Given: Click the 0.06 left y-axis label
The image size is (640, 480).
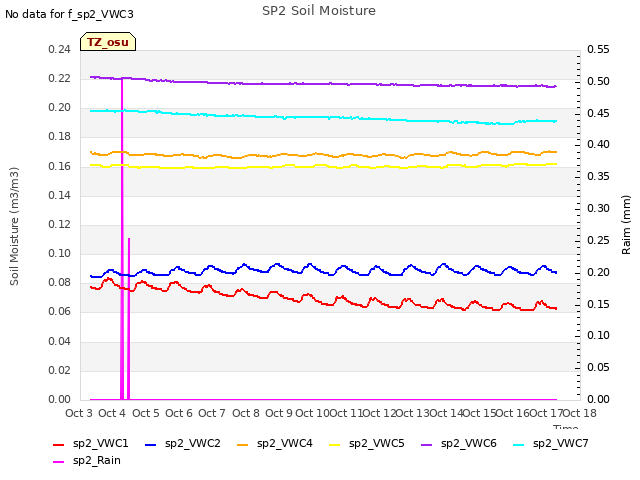Looking at the screenshot, I should [60, 311].
